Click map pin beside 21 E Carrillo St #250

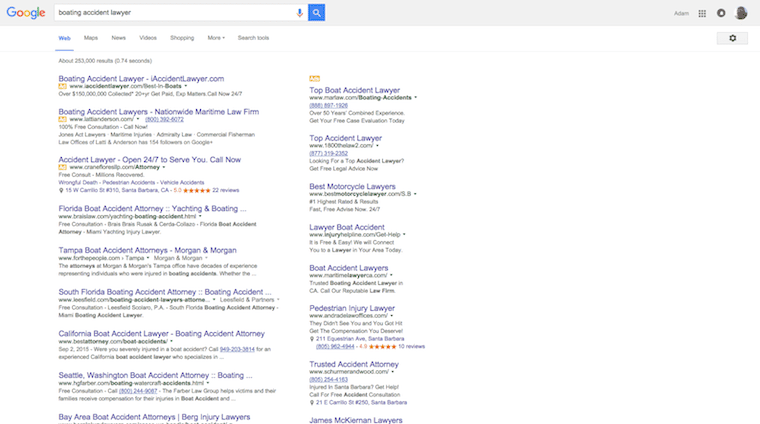point(312,403)
